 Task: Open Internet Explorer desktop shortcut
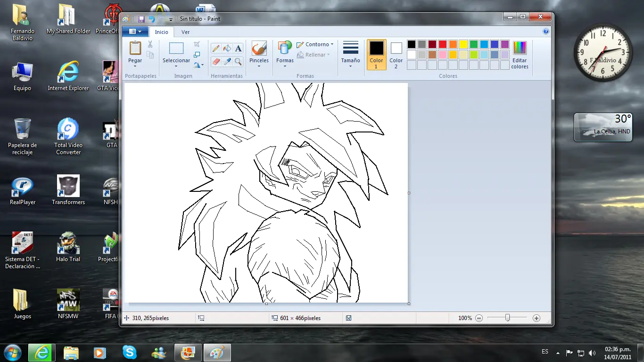pos(68,75)
